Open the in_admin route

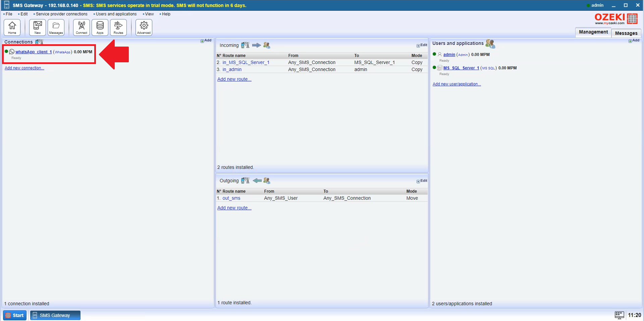[x=232, y=69]
